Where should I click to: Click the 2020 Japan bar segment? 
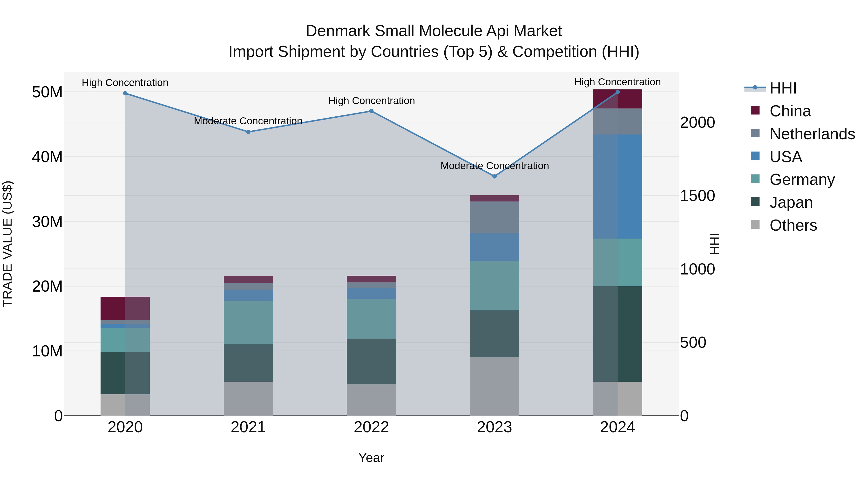[x=125, y=373]
